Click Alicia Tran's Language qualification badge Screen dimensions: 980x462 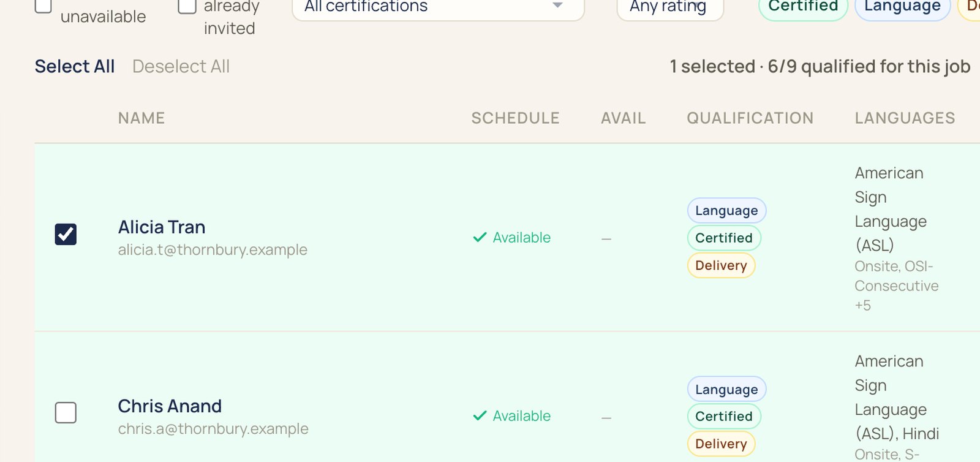pyautogui.click(x=726, y=210)
